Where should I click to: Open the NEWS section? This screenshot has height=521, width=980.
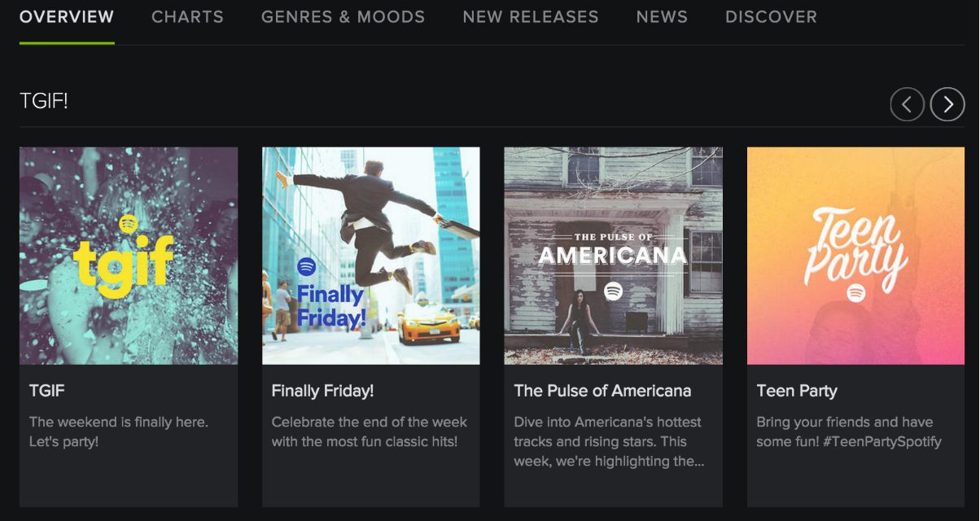click(662, 16)
